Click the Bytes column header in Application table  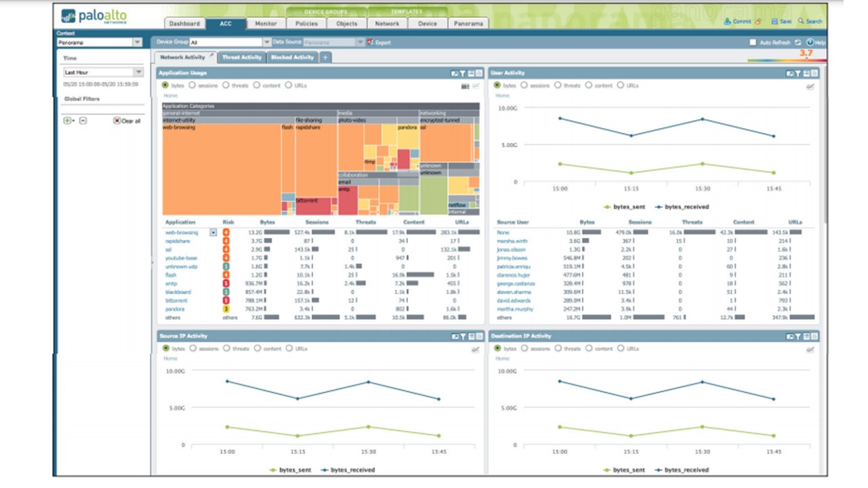[x=267, y=222]
